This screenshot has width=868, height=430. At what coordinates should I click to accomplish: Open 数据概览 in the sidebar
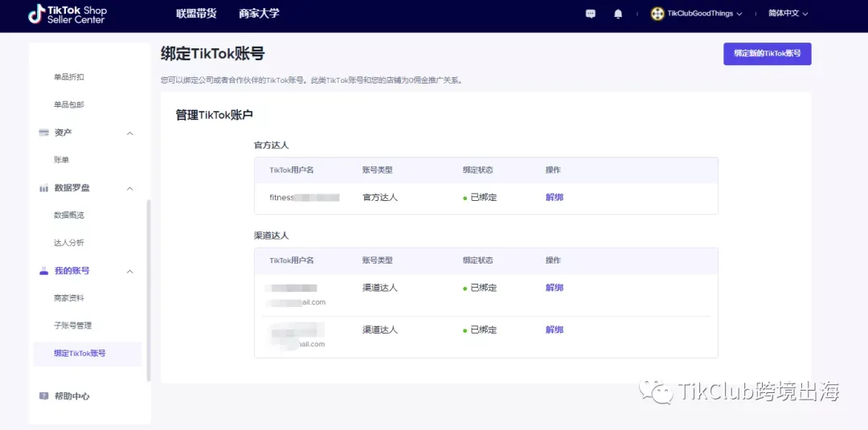click(69, 215)
